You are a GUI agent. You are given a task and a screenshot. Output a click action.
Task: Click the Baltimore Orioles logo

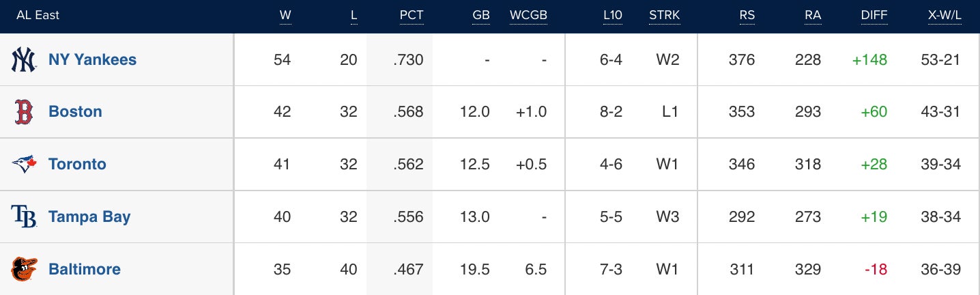23,269
